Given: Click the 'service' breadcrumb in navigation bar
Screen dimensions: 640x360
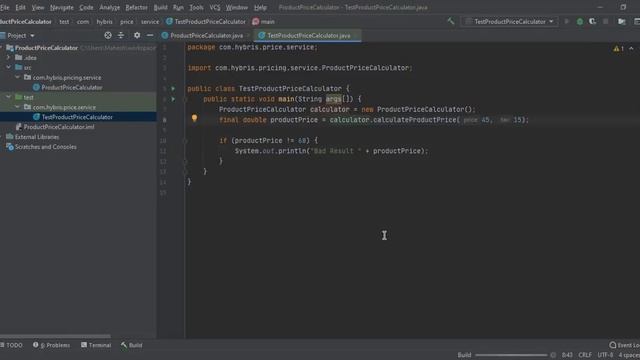Looking at the screenshot, I should (x=150, y=22).
